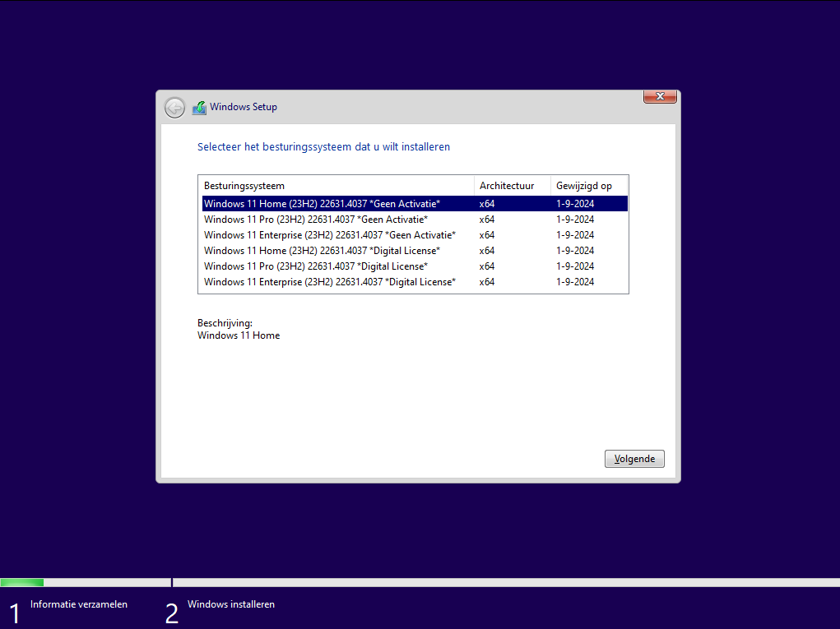Click the Gewijzigd op column header

click(x=589, y=186)
